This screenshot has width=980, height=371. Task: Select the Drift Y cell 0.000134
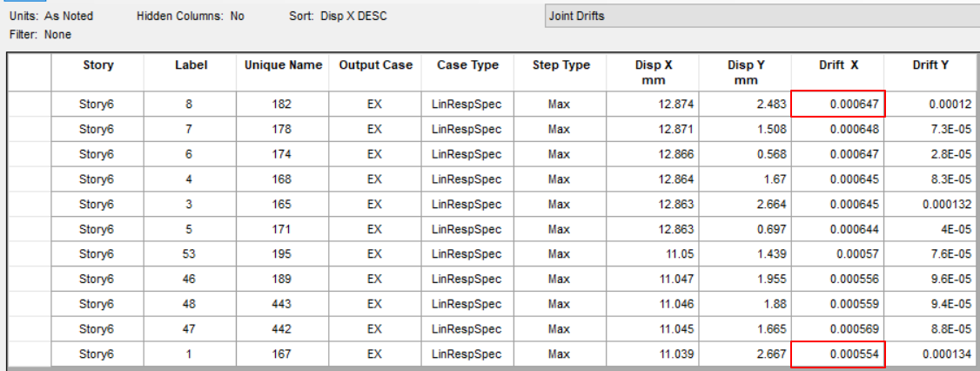930,354
